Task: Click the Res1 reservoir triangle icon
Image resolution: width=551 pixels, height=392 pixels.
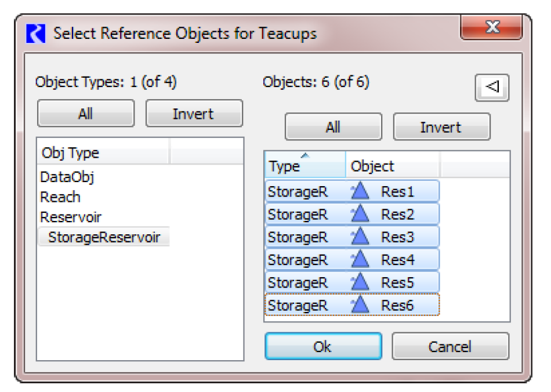Action: pyautogui.click(x=360, y=192)
